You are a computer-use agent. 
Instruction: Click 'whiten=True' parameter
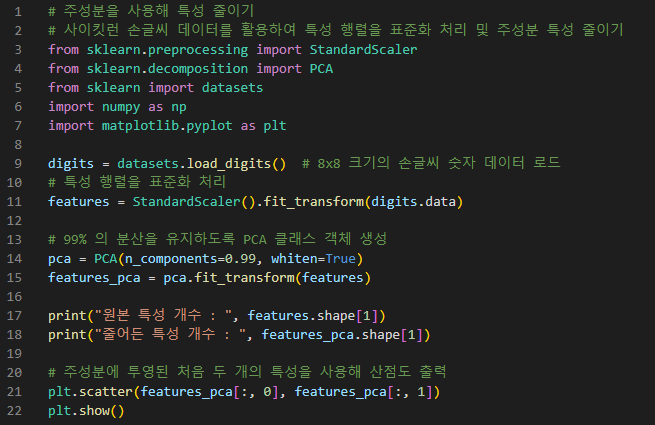pyautogui.click(x=313, y=259)
